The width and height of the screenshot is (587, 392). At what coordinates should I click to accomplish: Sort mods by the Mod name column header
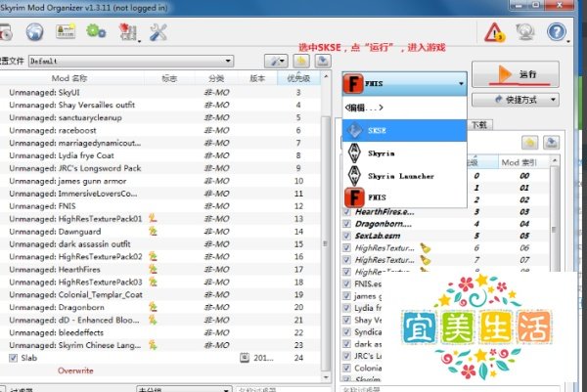69,78
